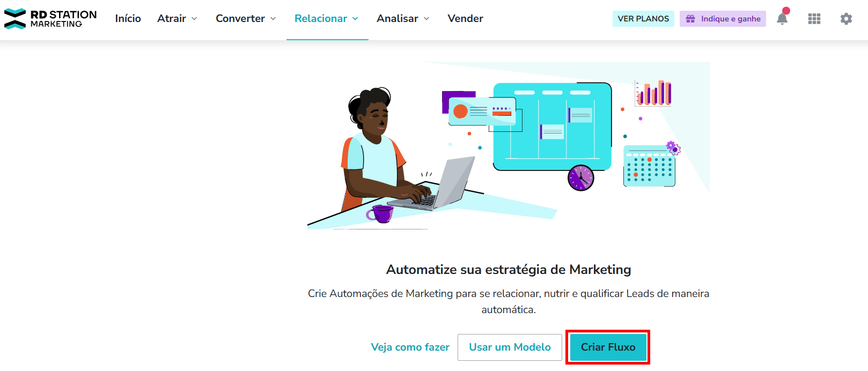Click the RD Station Marketing logo

coord(50,19)
